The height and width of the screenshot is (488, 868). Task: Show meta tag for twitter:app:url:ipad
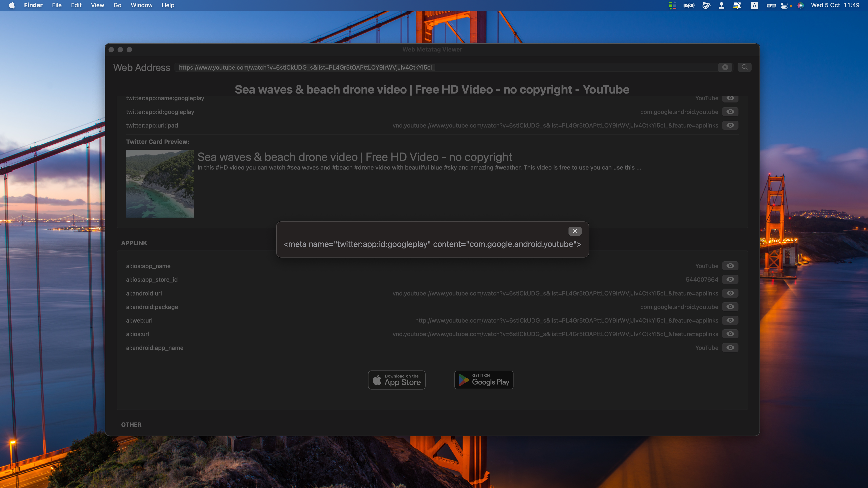[x=730, y=125]
